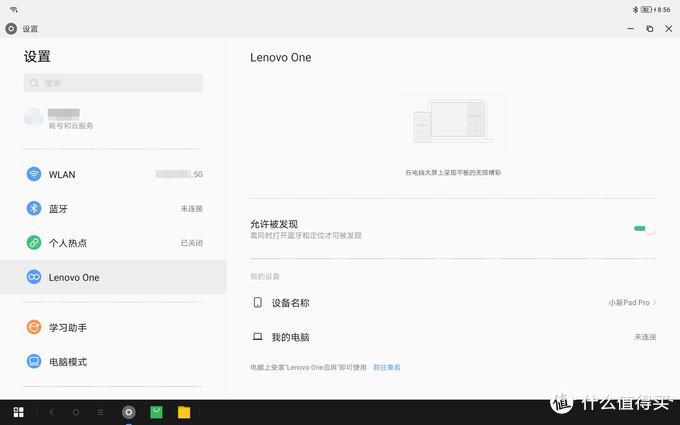Minimize the Settings window
The image size is (680, 425).
(x=631, y=29)
